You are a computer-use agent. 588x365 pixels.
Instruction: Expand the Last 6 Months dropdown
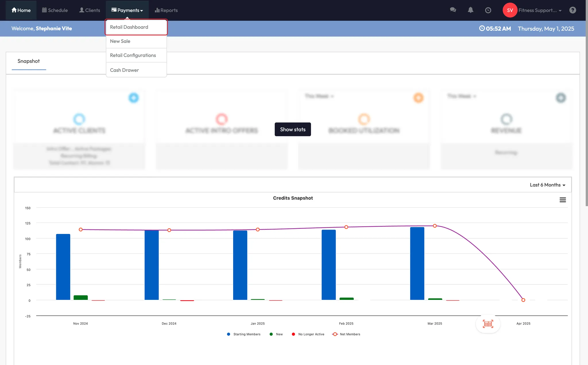[x=547, y=185]
